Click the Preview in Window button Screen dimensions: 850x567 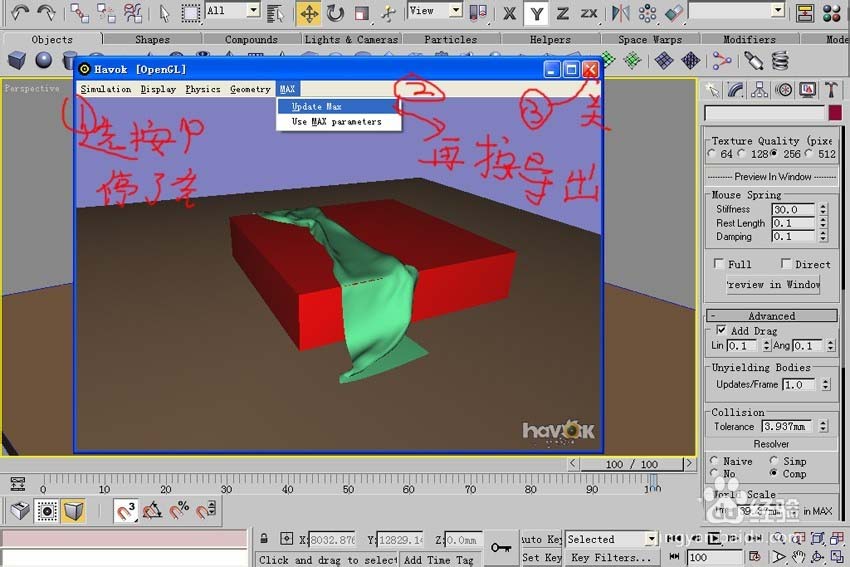tap(773, 284)
